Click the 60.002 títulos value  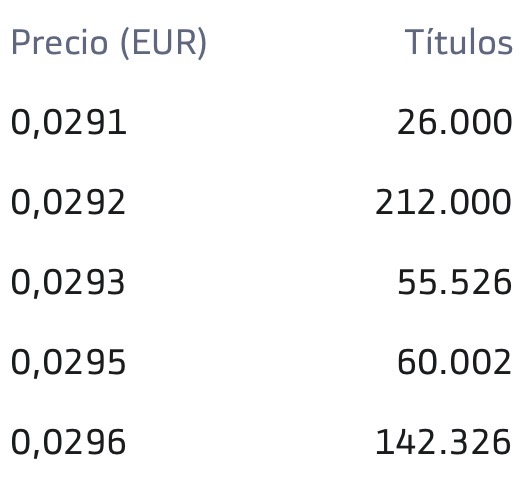click(454, 362)
